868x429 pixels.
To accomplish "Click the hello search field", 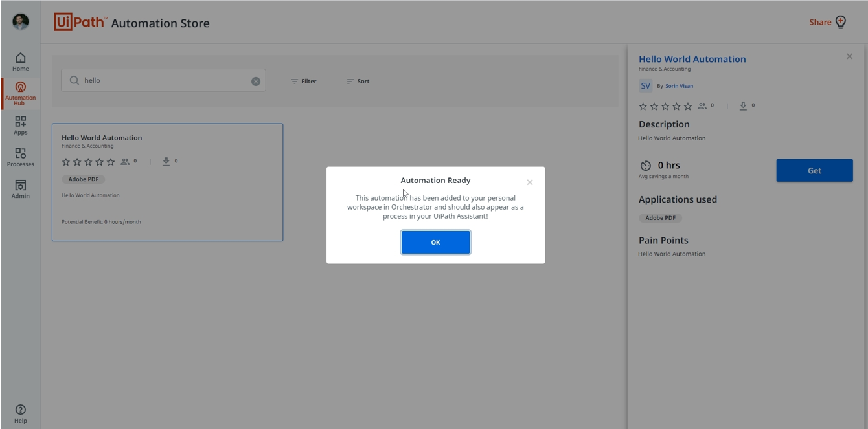I will point(163,80).
